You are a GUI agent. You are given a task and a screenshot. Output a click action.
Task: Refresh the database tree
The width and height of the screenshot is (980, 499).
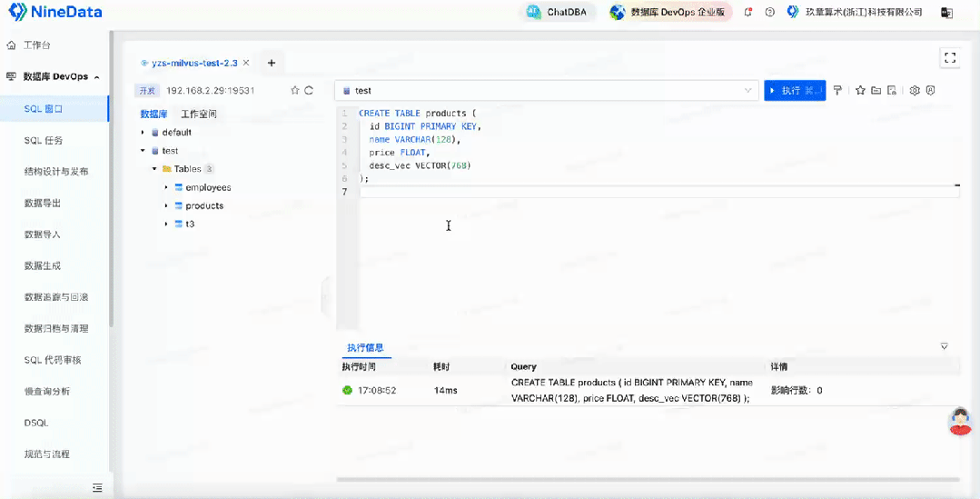309,90
